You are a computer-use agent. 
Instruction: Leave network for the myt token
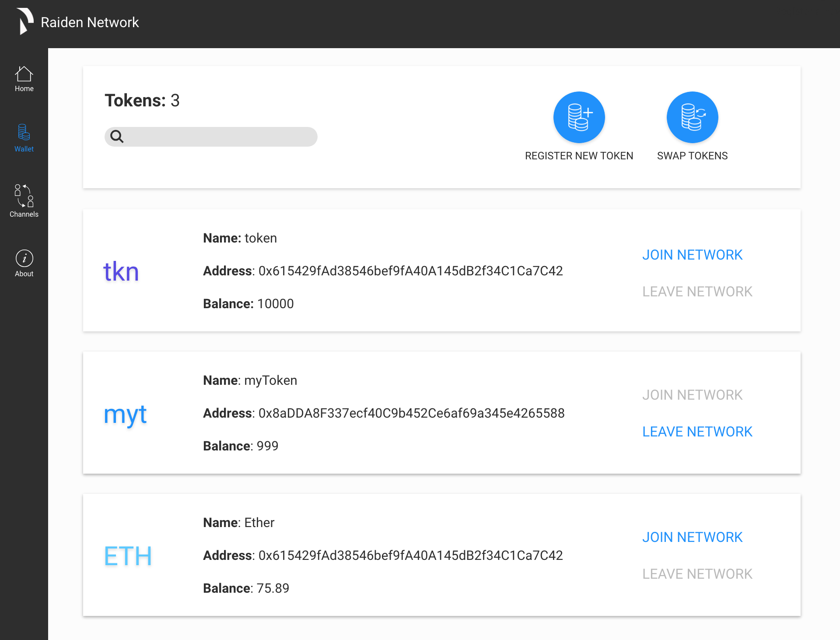[x=697, y=432]
